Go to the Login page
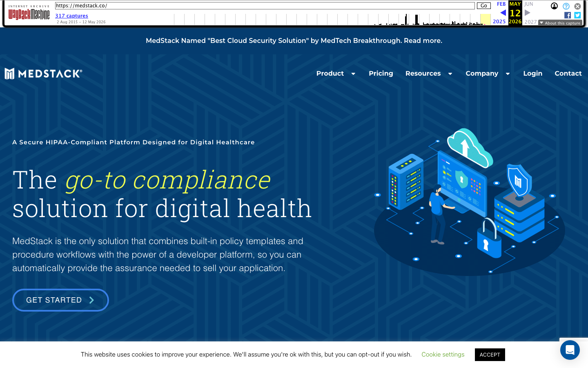The height and width of the screenshot is (368, 588). [x=533, y=74]
